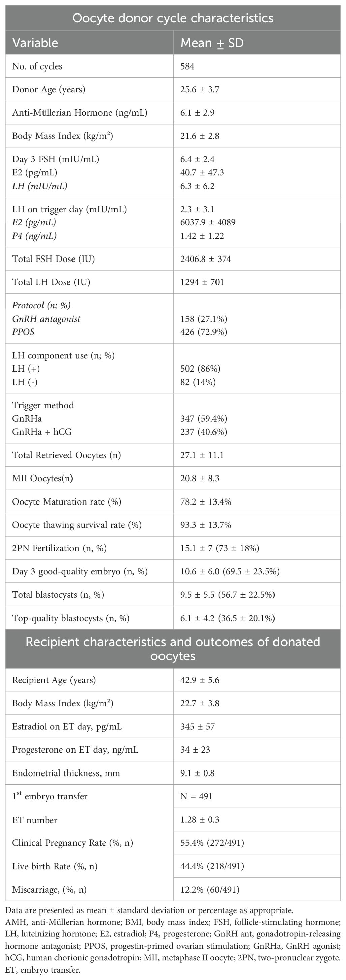Select the "Total Retrieved Oocytes (n)" row label

(x=66, y=455)
